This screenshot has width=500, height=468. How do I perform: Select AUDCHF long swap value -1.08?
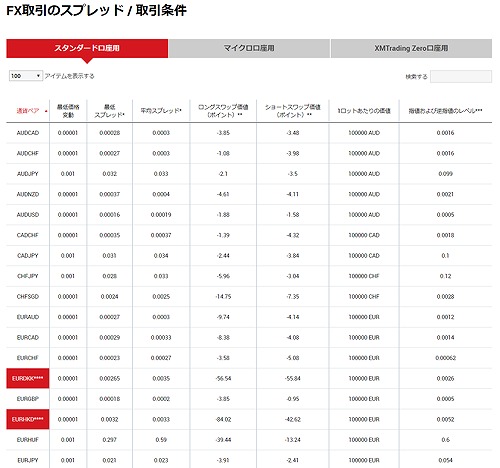pos(223,153)
